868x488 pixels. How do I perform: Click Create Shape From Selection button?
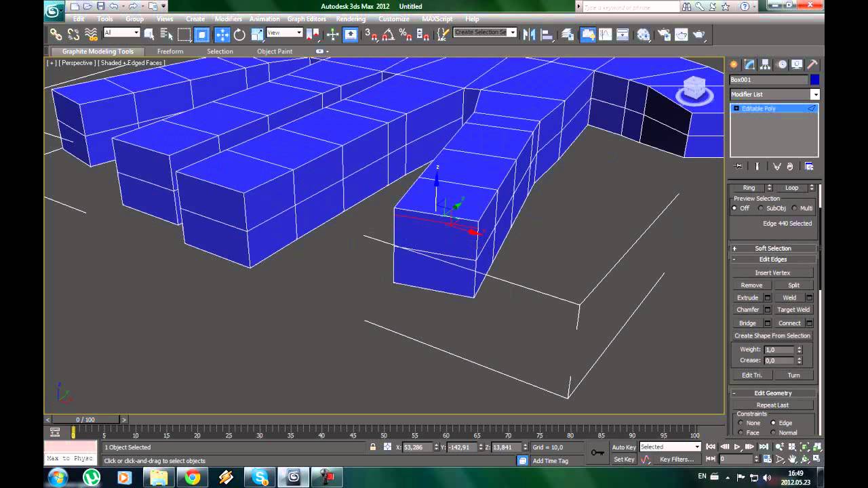coord(772,335)
